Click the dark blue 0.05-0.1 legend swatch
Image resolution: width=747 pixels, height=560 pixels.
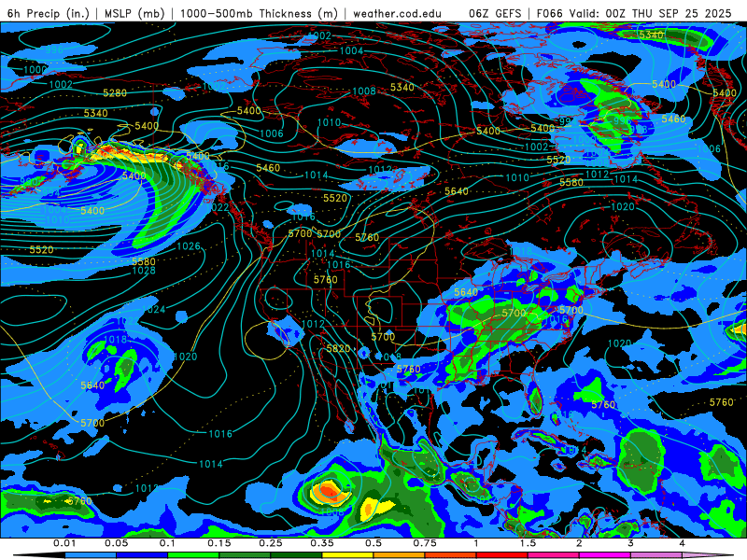(x=142, y=555)
